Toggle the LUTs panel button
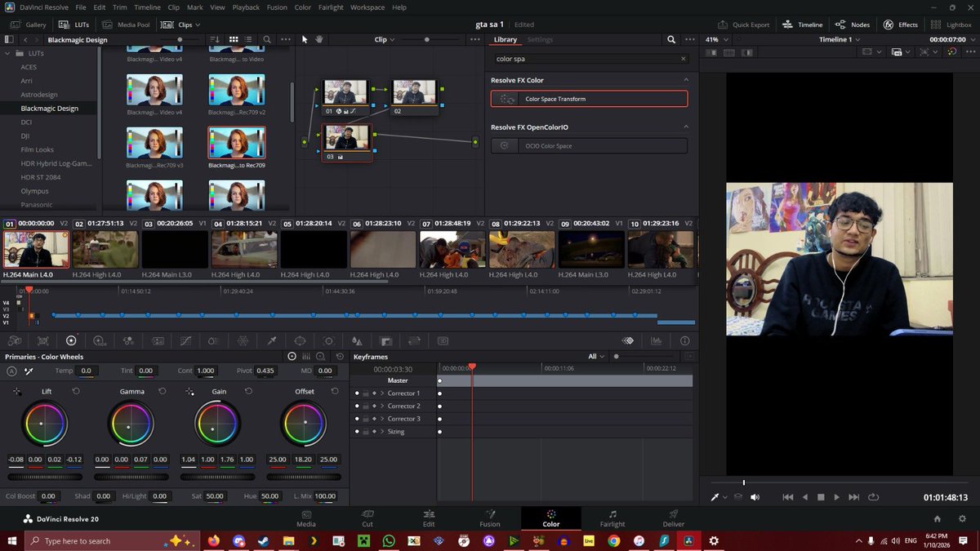 coord(76,24)
